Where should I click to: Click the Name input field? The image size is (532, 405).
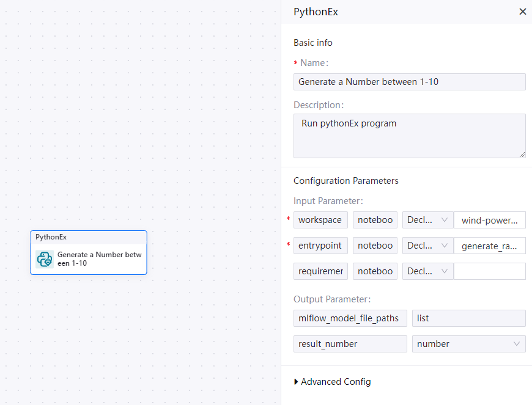409,82
